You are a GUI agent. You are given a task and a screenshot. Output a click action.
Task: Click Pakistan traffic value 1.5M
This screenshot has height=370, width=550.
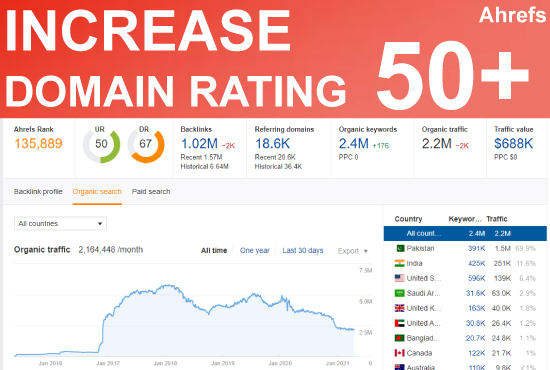(x=503, y=248)
